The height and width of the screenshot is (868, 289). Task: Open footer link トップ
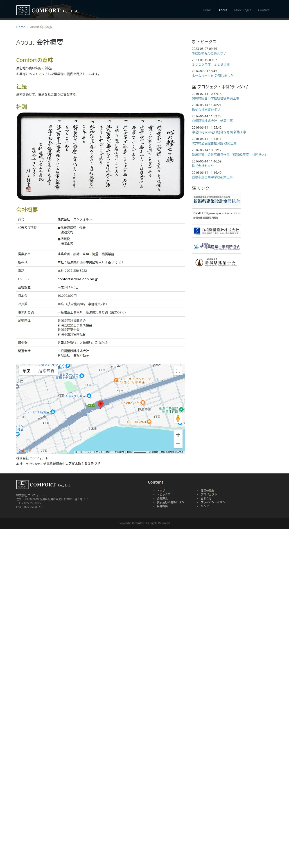coord(161,491)
